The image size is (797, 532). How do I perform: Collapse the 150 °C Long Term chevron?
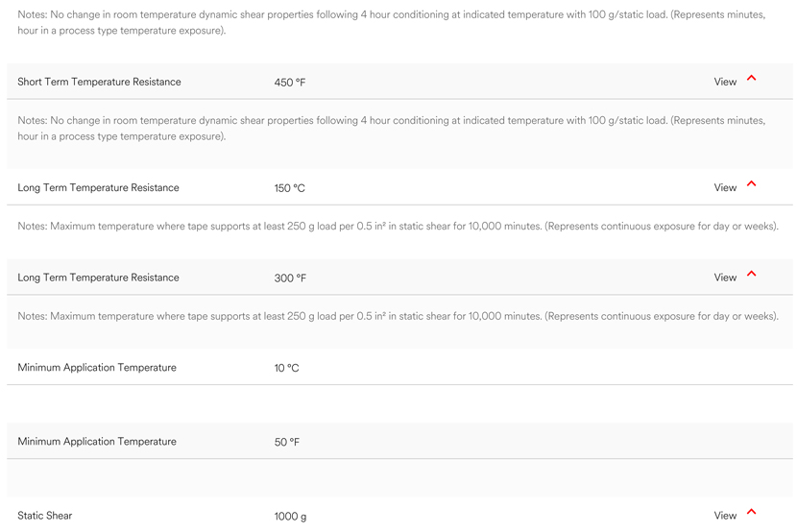click(751, 184)
